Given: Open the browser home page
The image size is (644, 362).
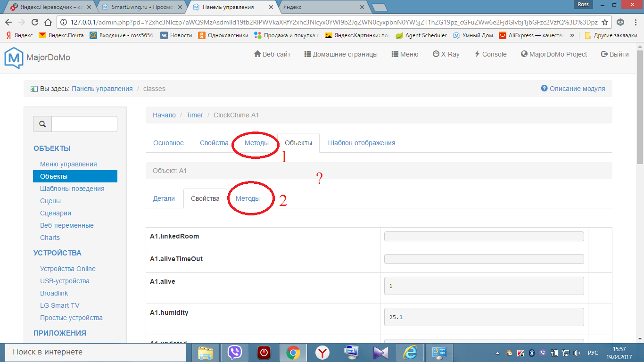Looking at the screenshot, I should [48, 22].
